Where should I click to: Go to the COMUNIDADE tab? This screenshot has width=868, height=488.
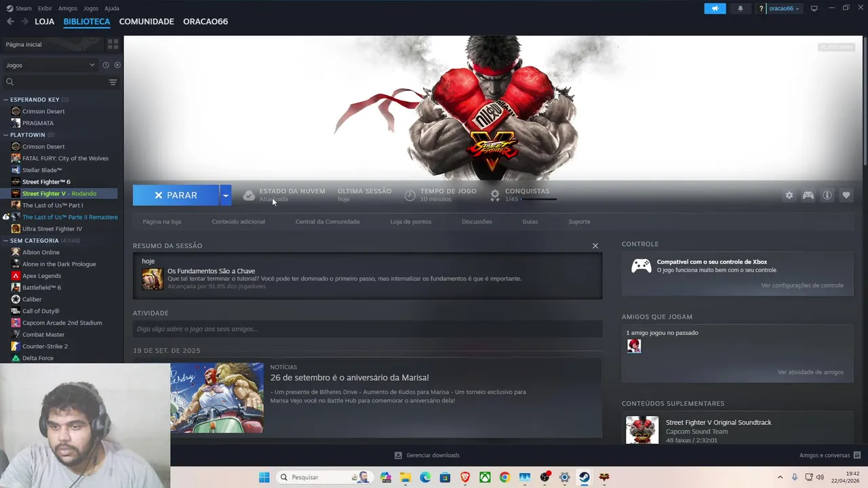pos(146,22)
